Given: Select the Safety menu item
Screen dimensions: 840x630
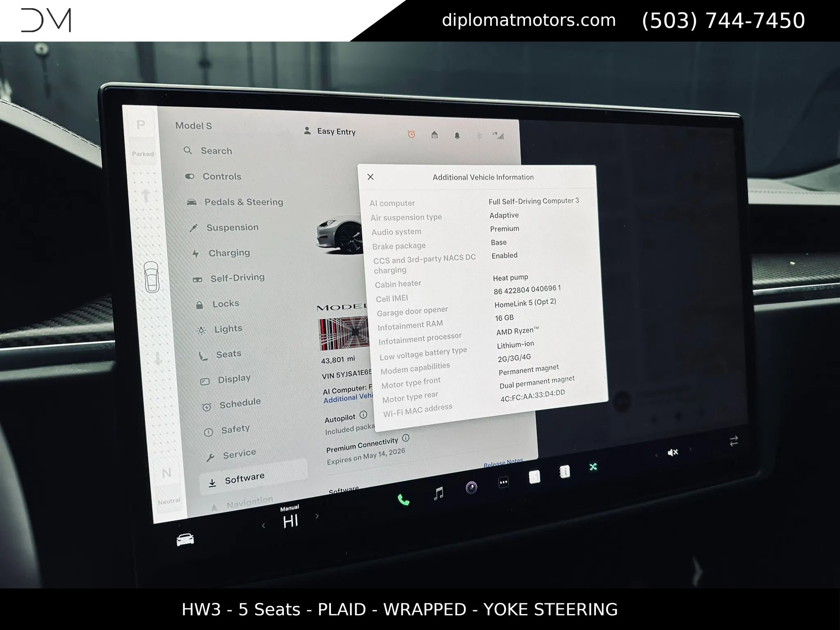Looking at the screenshot, I should coord(227,430).
